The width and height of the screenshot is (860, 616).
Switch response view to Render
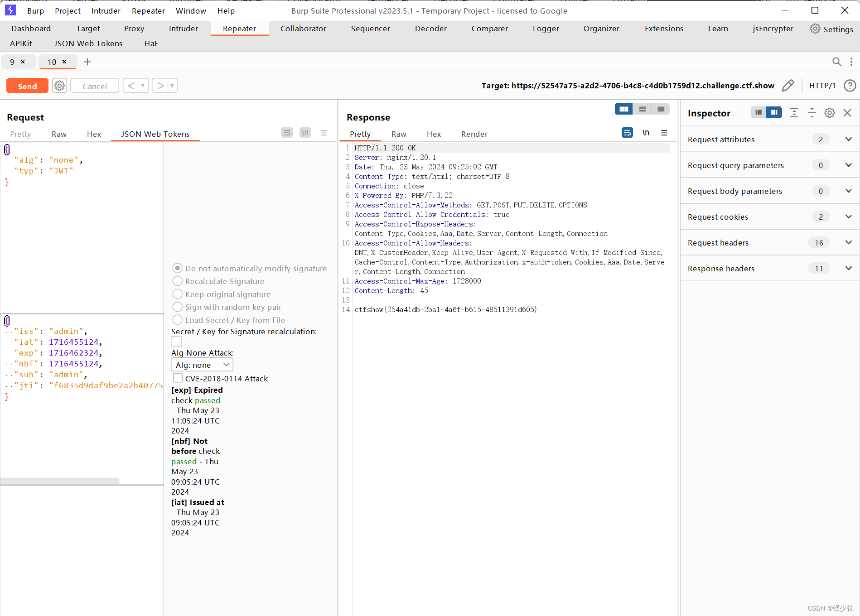474,134
